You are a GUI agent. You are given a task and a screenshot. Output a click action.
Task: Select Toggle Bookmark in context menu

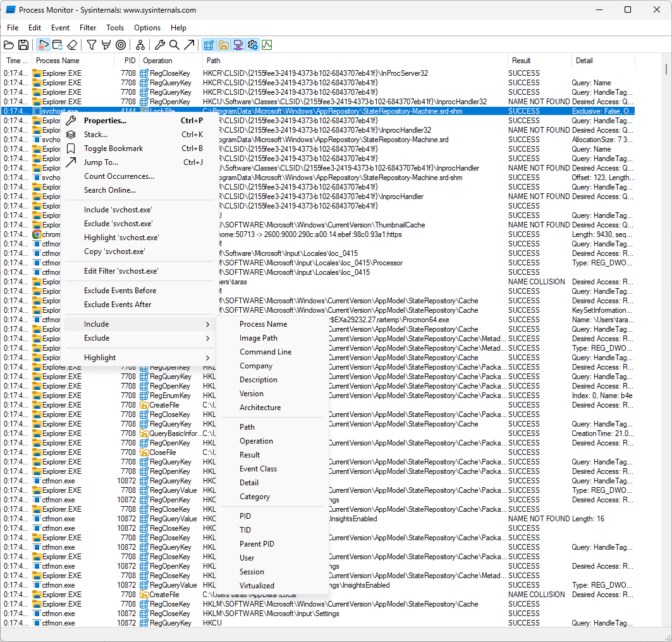[x=139, y=148]
